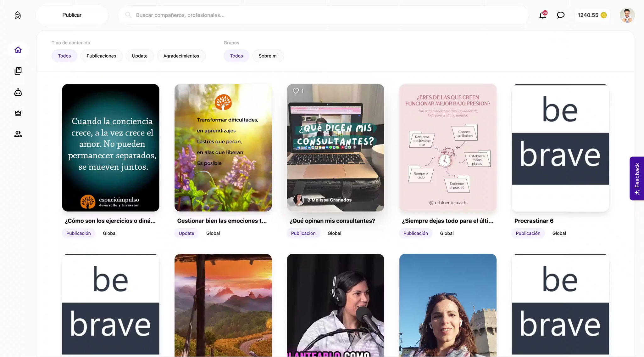Select Todos content type filter
This screenshot has width=644, height=357.
64,56
